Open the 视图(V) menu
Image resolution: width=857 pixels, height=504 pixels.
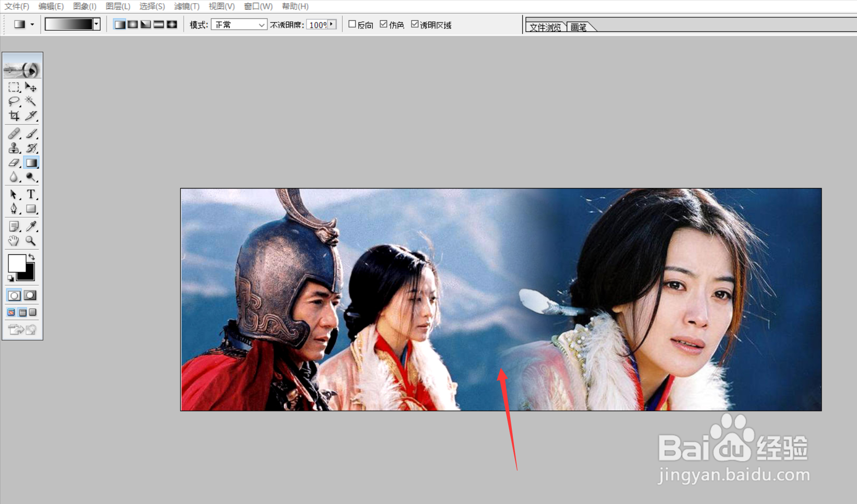tap(221, 6)
